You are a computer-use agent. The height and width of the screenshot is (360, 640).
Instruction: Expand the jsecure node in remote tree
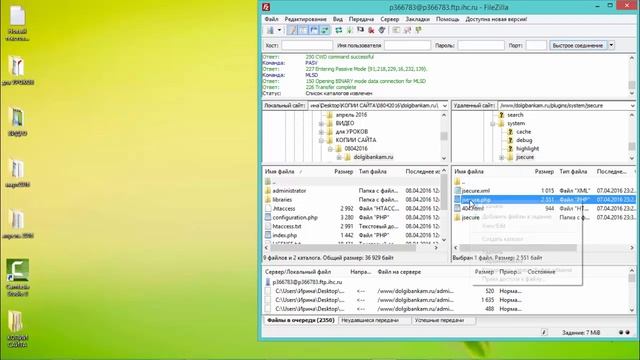pos(501,157)
